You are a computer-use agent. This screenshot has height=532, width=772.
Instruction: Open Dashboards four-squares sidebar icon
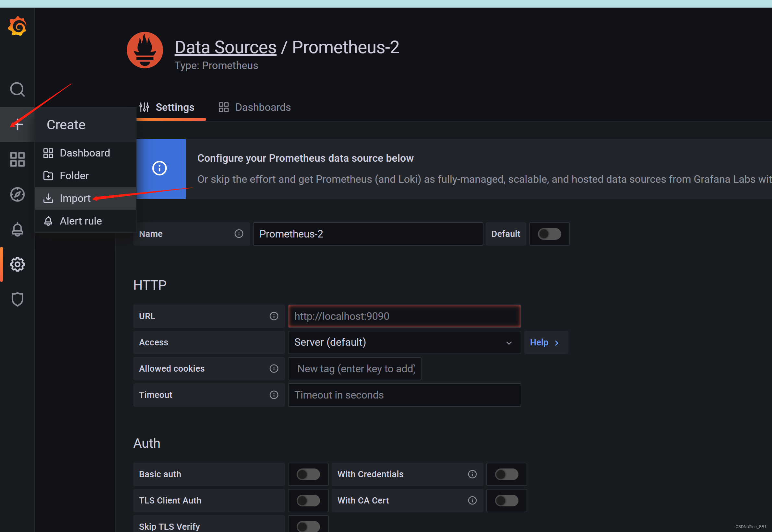[17, 159]
